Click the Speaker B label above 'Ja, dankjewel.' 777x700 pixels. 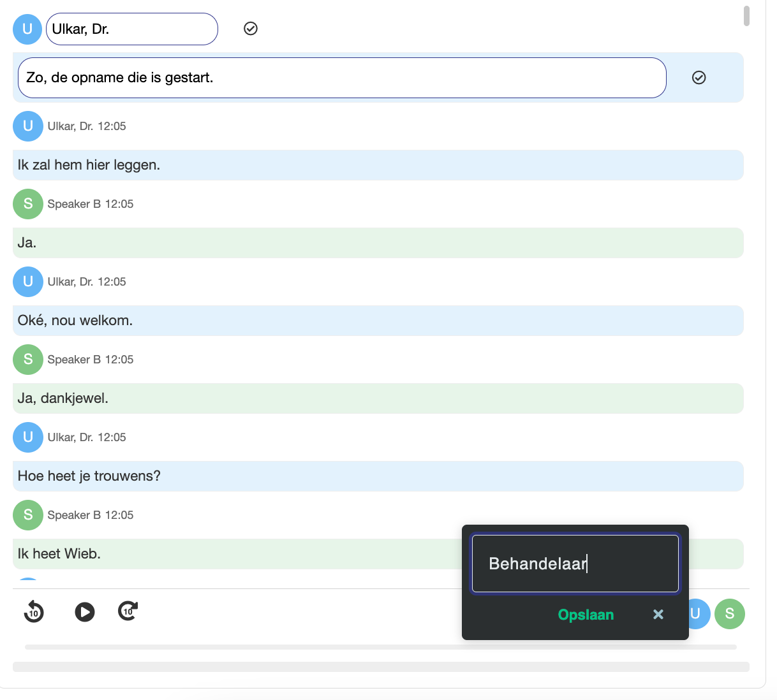tap(91, 360)
